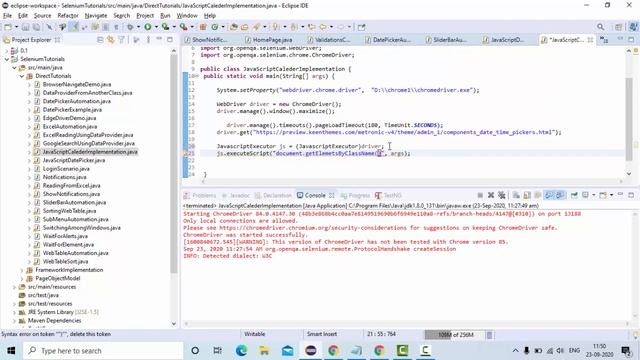This screenshot has height=360, width=640.
Task: Switch to the TestNG view tab
Action: click(x=388, y=196)
